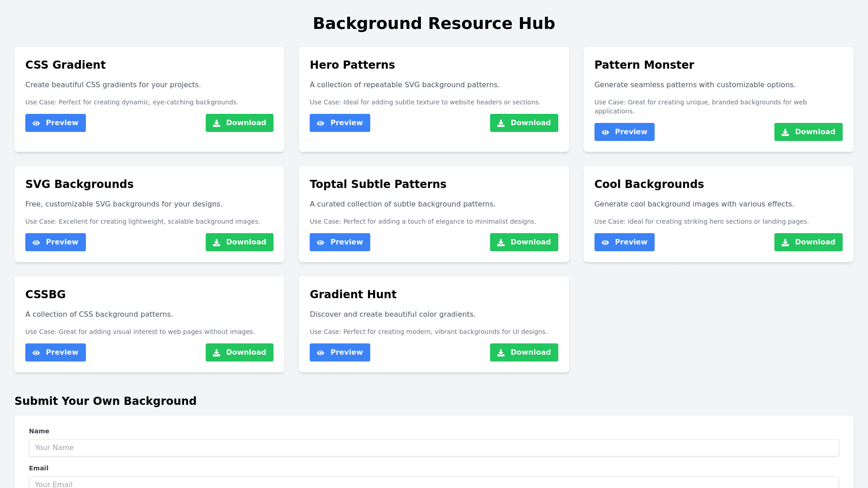
Task: Click eye icon in CSSBG card
Action: point(36,353)
